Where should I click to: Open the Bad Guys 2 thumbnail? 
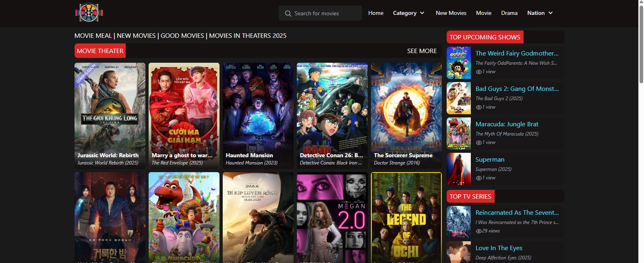tap(459, 98)
